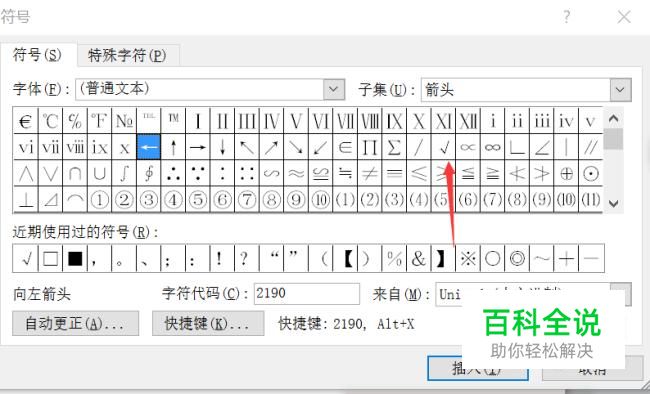The height and width of the screenshot is (394, 650).
Task: Select the intersection ∩ symbol
Action: (x=75, y=173)
